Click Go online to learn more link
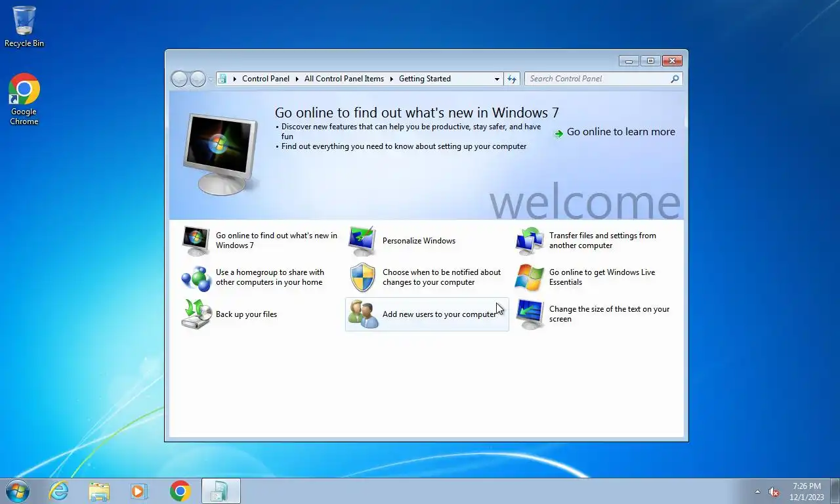Image resolution: width=840 pixels, height=504 pixels. point(621,132)
